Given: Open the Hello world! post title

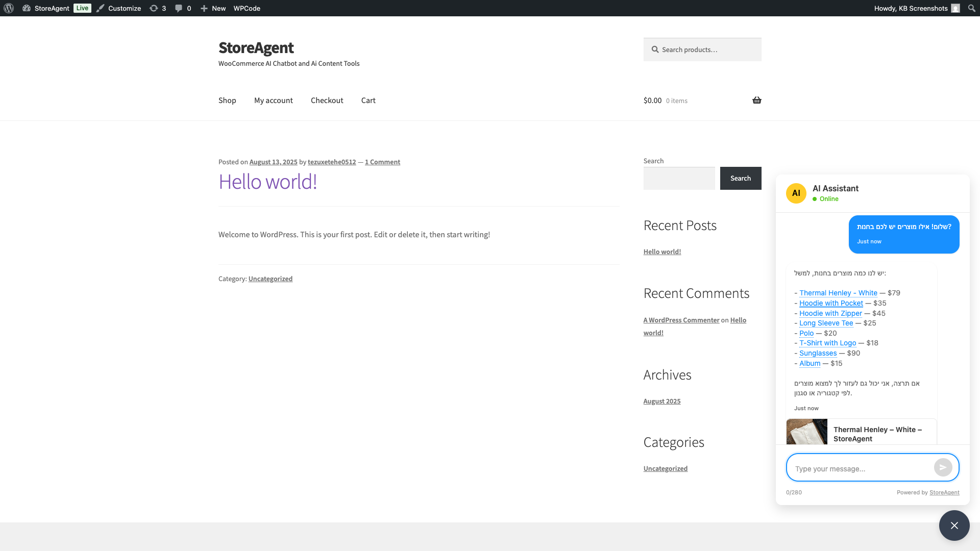Looking at the screenshot, I should (267, 182).
